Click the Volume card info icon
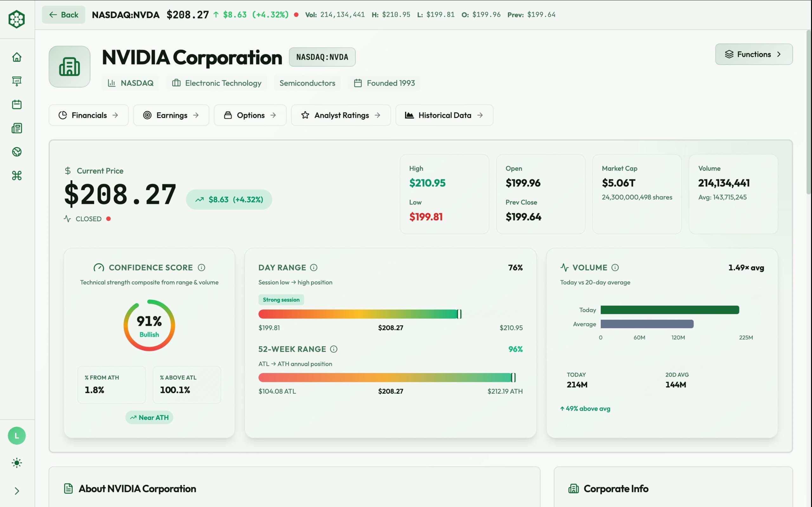Viewport: 812px width, 507px height. pyautogui.click(x=615, y=268)
